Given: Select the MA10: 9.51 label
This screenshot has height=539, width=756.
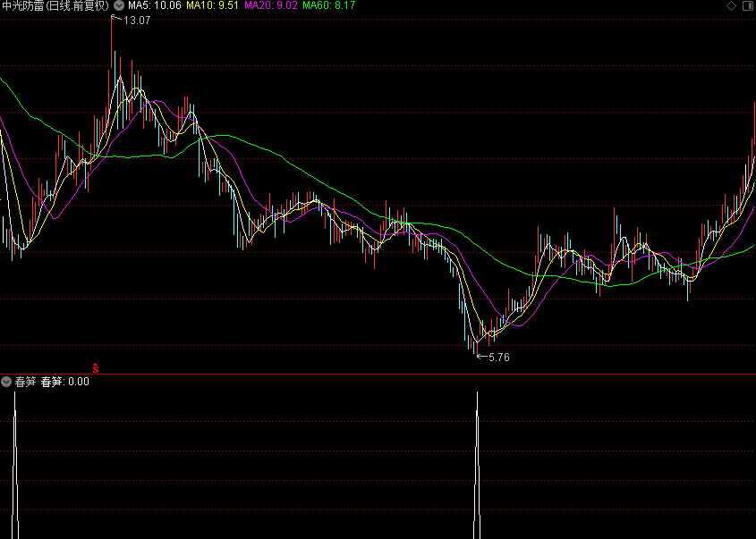Looking at the screenshot, I should pyautogui.click(x=212, y=5).
